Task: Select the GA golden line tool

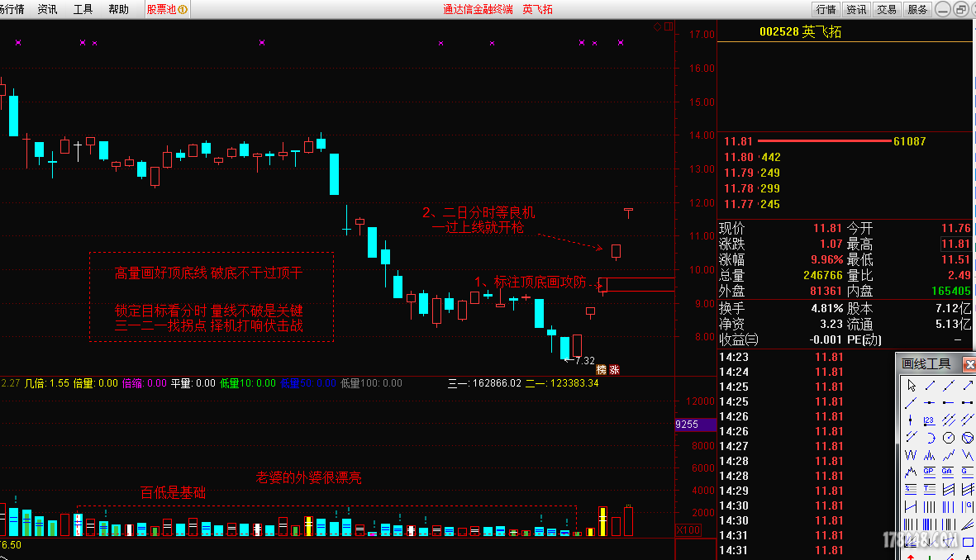Action: [949, 472]
